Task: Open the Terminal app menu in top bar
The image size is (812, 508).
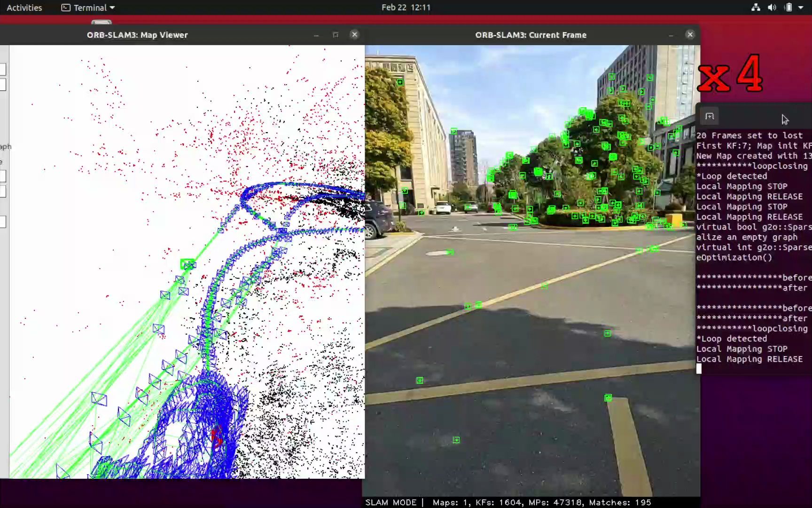Action: pyautogui.click(x=88, y=8)
